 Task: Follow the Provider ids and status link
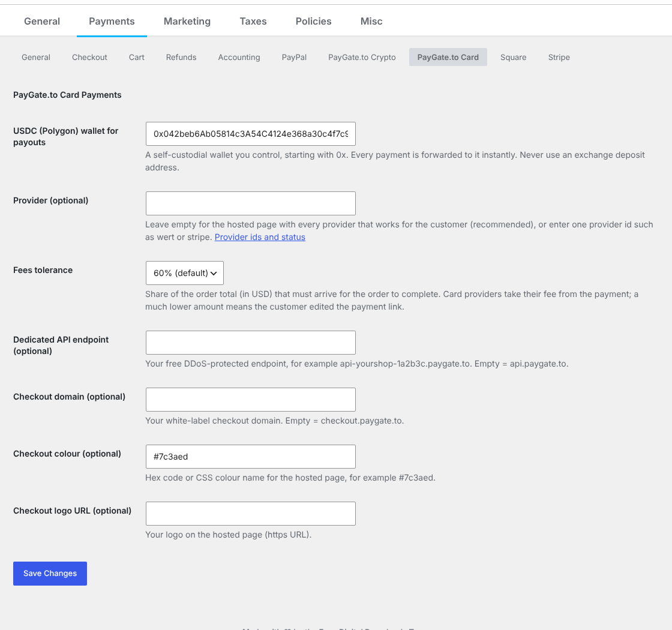260,237
